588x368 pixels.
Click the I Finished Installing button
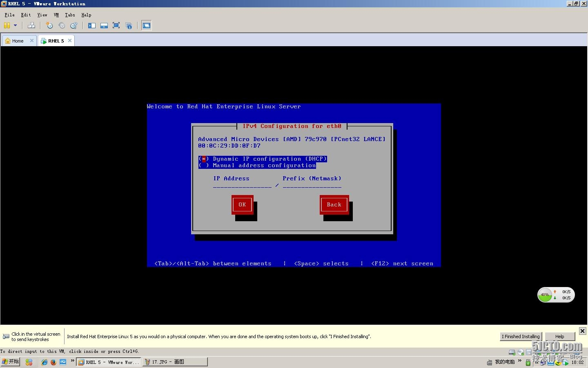[x=521, y=337]
